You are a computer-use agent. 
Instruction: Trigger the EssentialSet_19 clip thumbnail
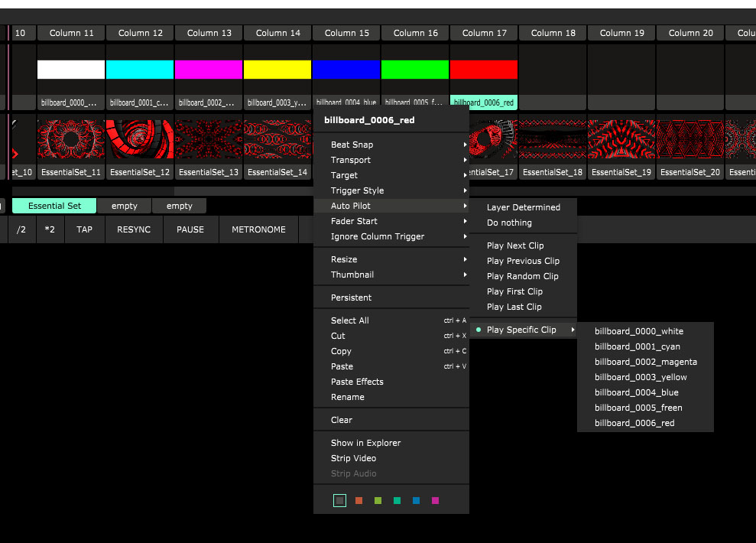621,139
